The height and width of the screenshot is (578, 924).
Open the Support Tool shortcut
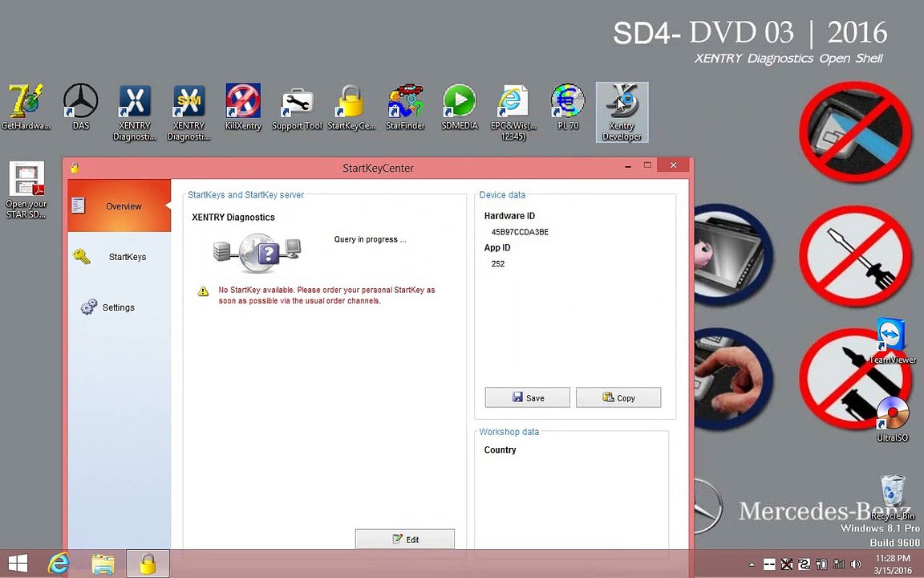click(x=297, y=110)
